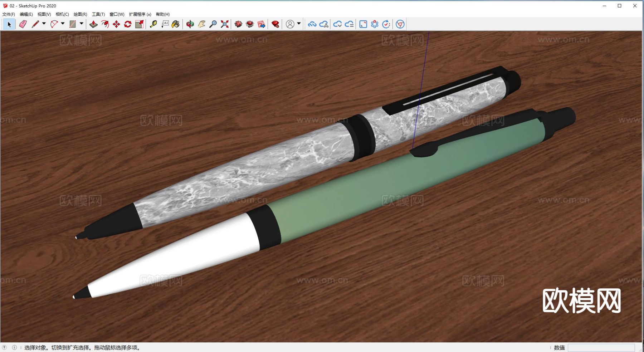Open the 帮助(H) menu
Screen dimensions: 644x352
[x=163, y=14]
